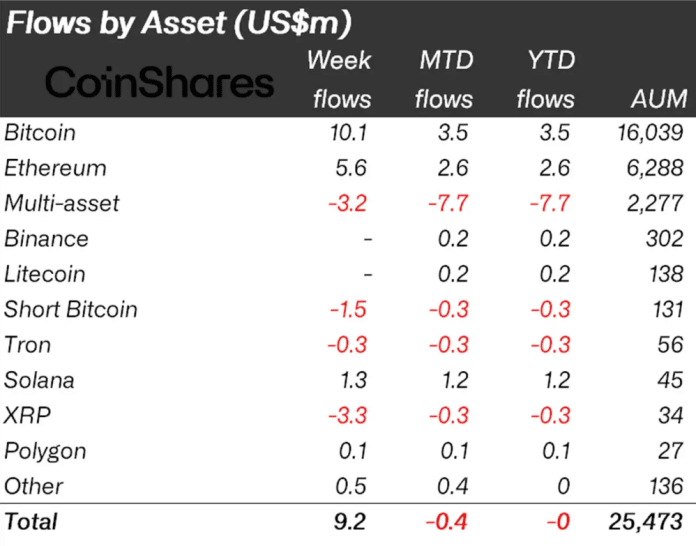Select the Tron row label

(x=26, y=345)
